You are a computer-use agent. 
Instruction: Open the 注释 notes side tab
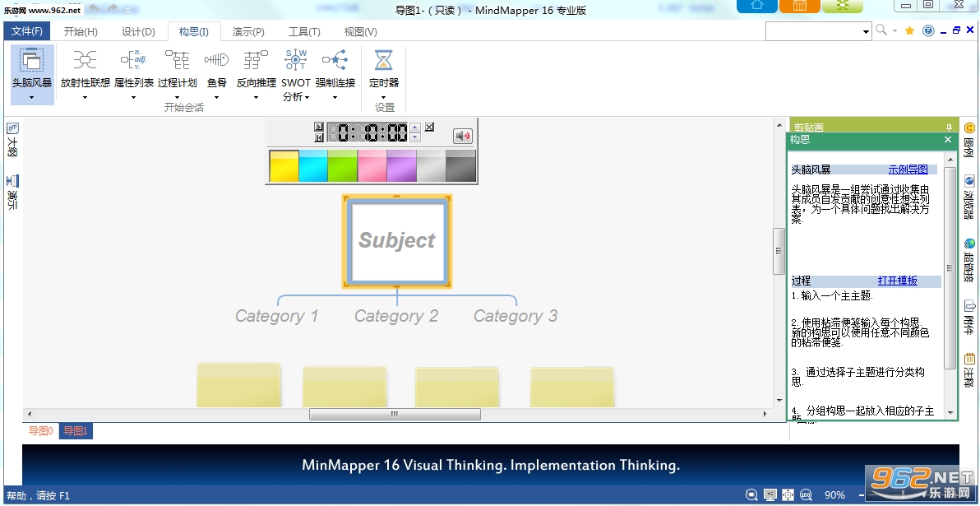click(x=969, y=370)
